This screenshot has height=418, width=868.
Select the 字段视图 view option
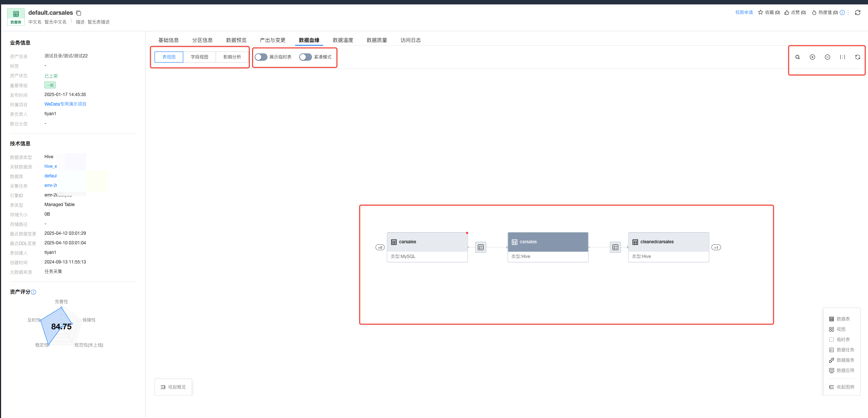(199, 57)
